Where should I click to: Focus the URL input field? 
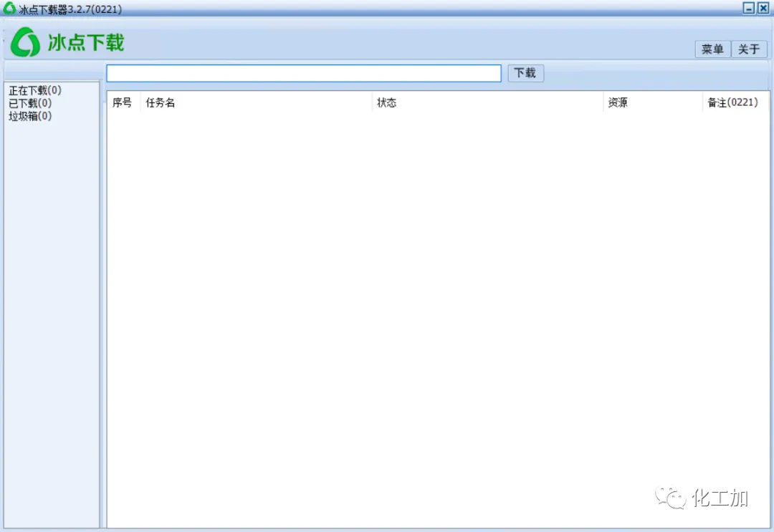click(x=304, y=73)
